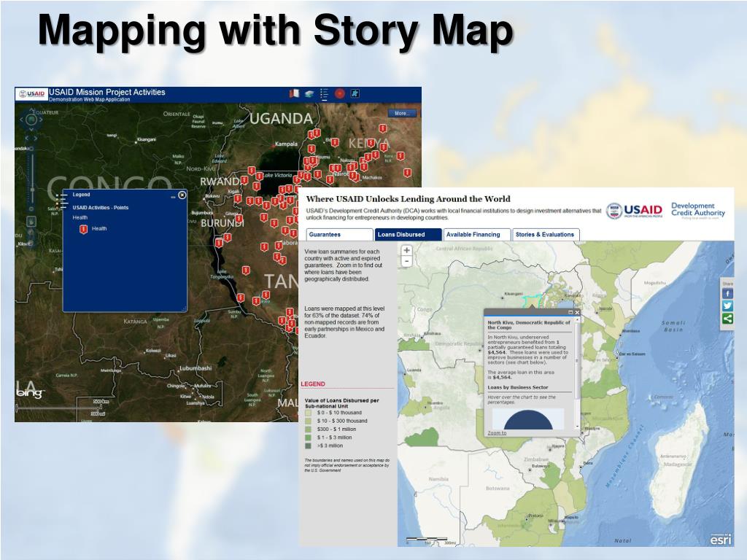This screenshot has width=747, height=560.
Task: Close the Legend panel
Action: (182, 195)
